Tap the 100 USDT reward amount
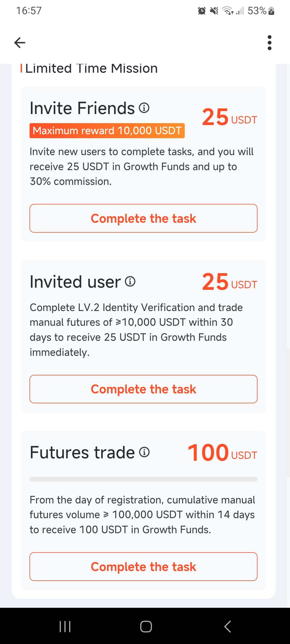The image size is (290, 644). pos(222,453)
